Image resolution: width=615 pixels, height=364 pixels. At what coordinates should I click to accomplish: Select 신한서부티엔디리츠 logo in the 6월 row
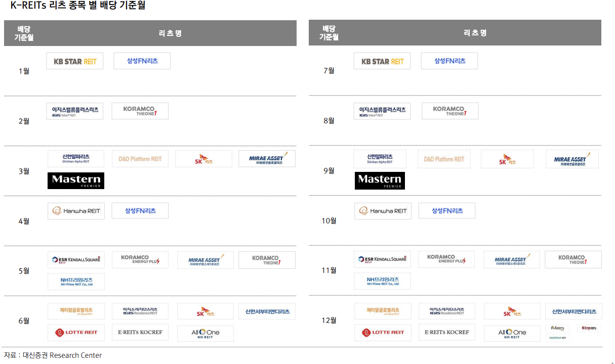point(267,311)
